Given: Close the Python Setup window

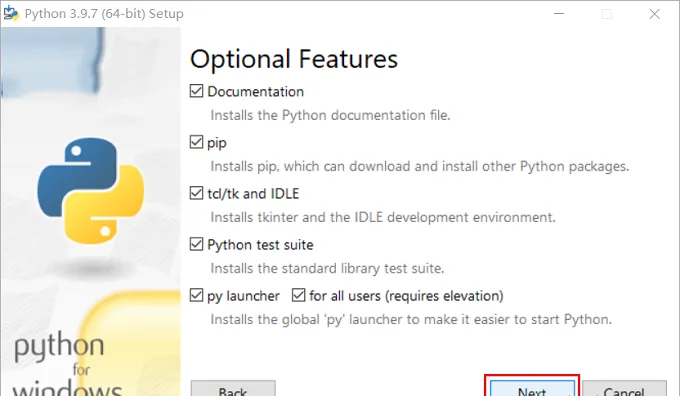Looking at the screenshot, I should coord(654,14).
